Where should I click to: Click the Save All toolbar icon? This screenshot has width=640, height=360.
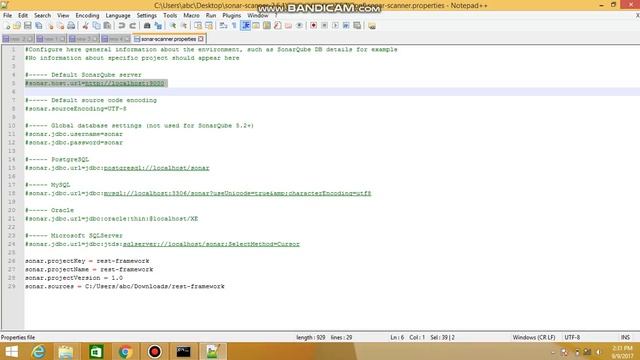(39, 26)
